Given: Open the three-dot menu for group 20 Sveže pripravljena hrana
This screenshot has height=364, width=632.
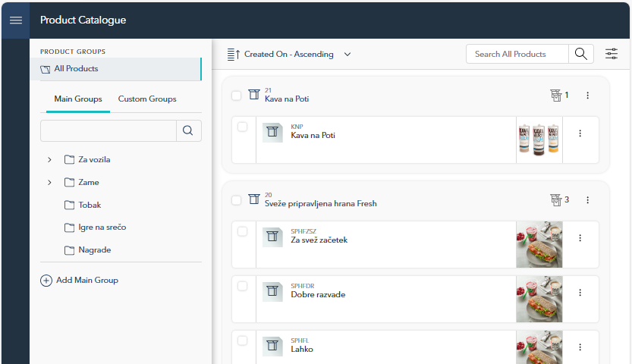Looking at the screenshot, I should (588, 200).
